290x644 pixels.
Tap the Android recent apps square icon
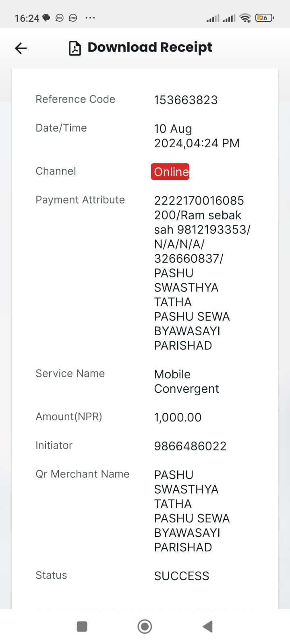(x=82, y=626)
